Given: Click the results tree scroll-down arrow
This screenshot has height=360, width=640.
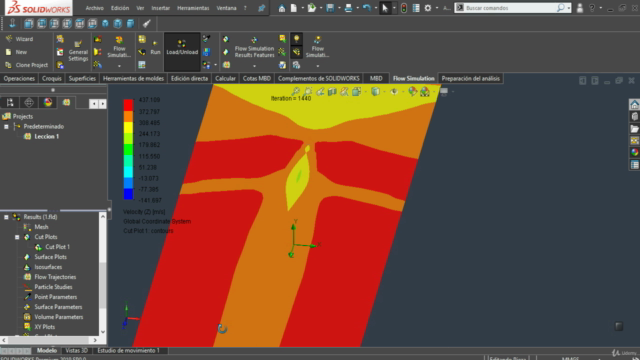Looking at the screenshot, I should coord(102,332).
